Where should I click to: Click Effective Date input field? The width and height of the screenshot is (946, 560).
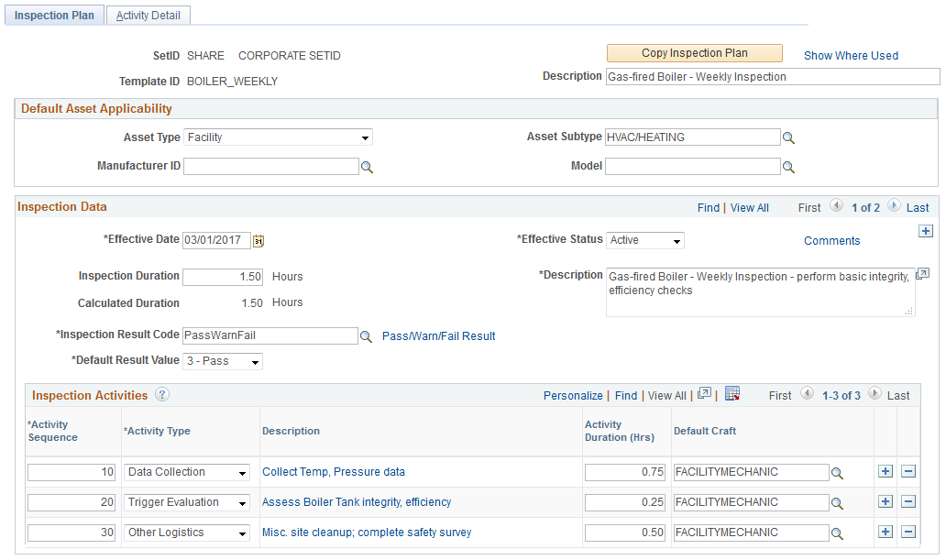point(216,240)
